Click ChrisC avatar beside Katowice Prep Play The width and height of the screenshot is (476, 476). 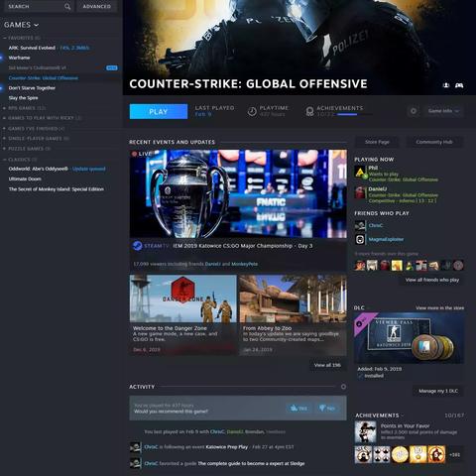(135, 447)
